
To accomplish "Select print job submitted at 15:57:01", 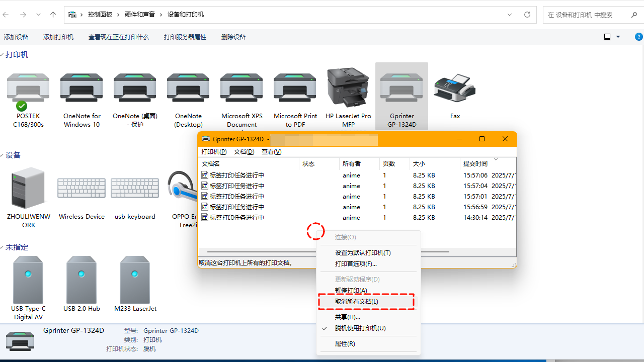I will [x=357, y=197].
